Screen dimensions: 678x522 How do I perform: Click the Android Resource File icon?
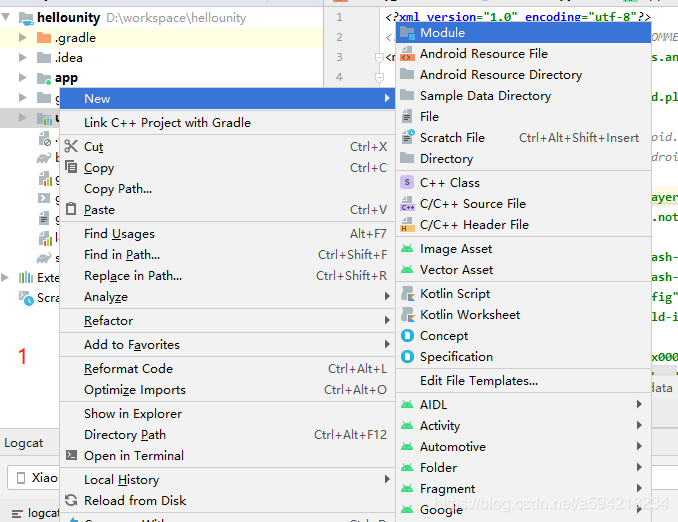click(407, 54)
